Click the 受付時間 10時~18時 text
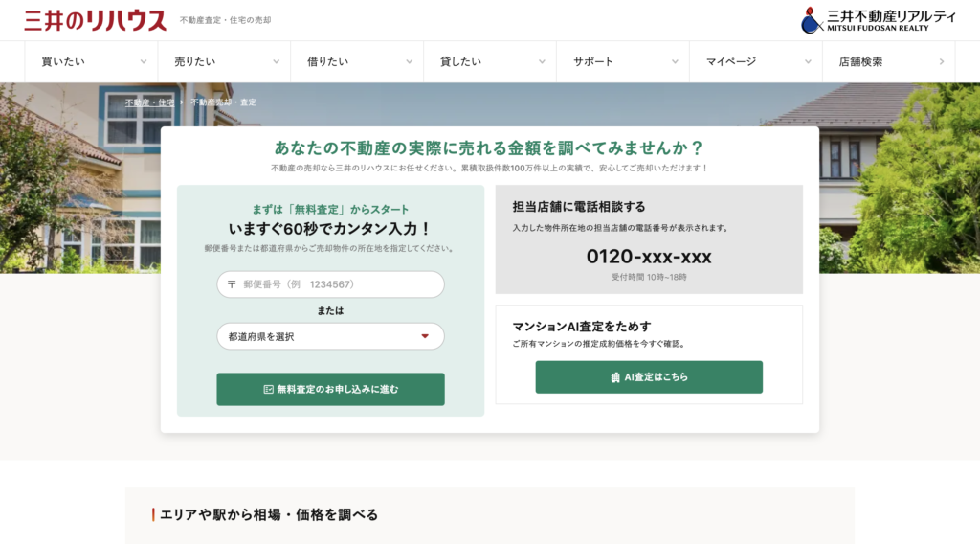The width and height of the screenshot is (980, 544). tap(649, 277)
